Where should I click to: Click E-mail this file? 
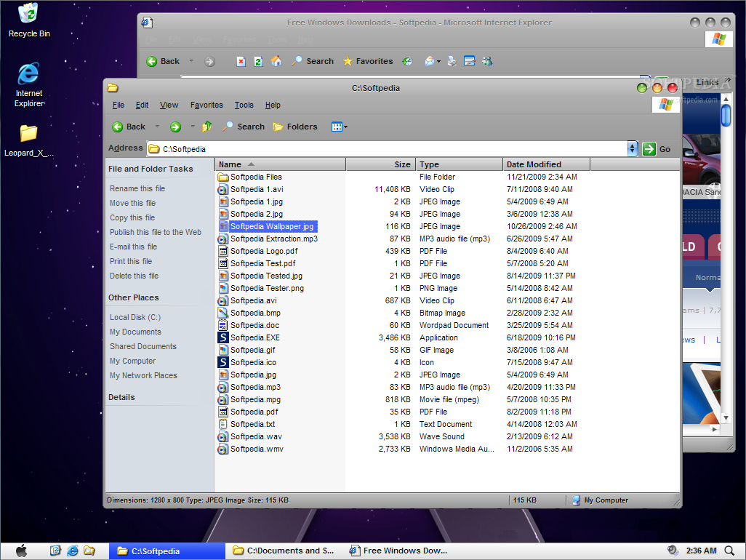133,247
